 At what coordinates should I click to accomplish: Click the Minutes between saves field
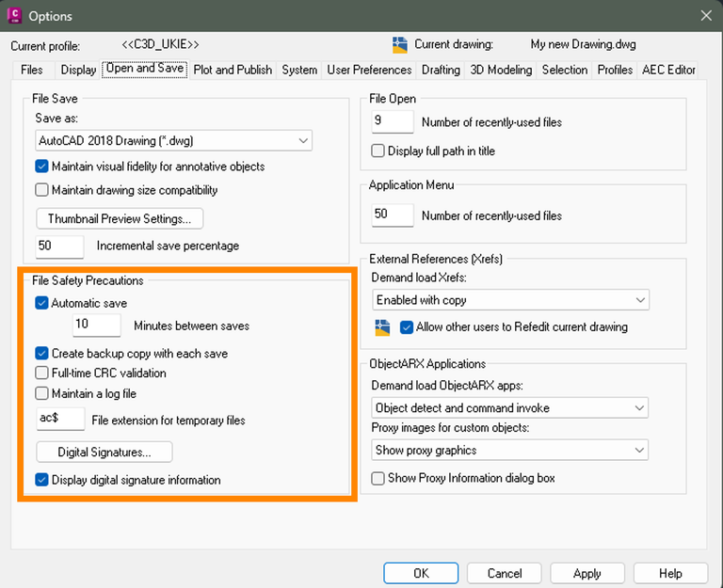coord(97,325)
